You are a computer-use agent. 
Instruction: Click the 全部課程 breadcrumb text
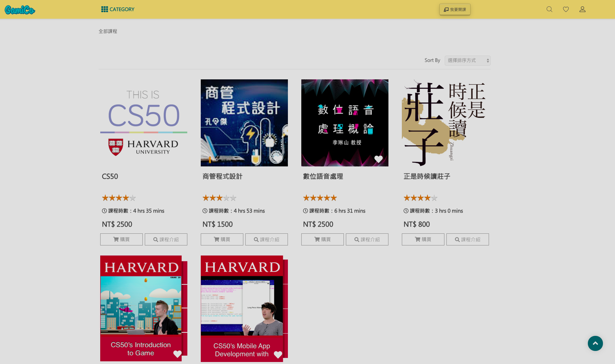click(x=108, y=31)
